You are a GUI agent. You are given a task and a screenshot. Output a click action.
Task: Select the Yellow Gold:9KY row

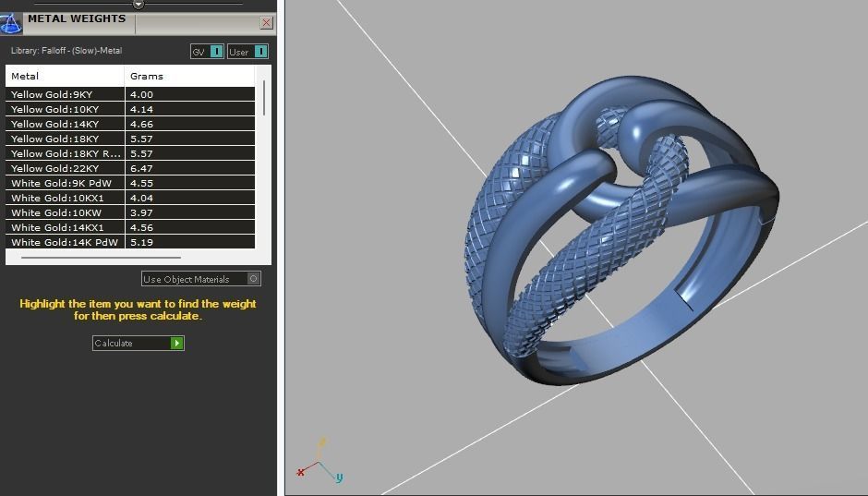[x=130, y=94]
